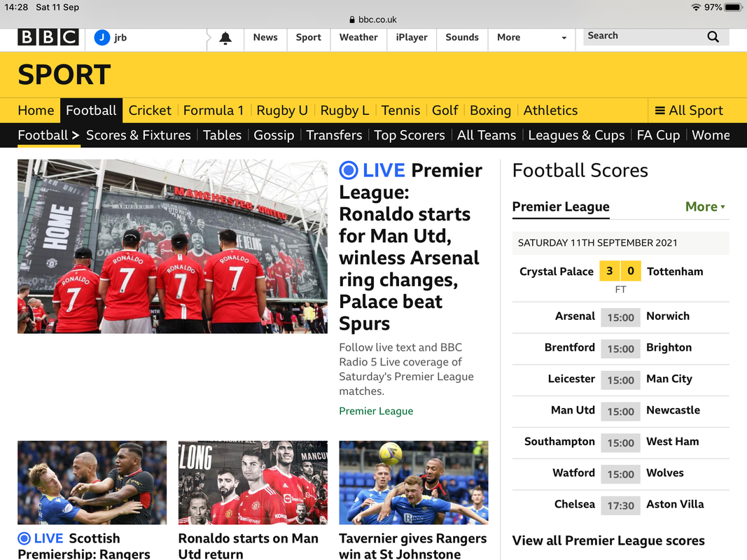747x560 pixels.
Task: Select the Athletics tab
Action: coord(550,111)
